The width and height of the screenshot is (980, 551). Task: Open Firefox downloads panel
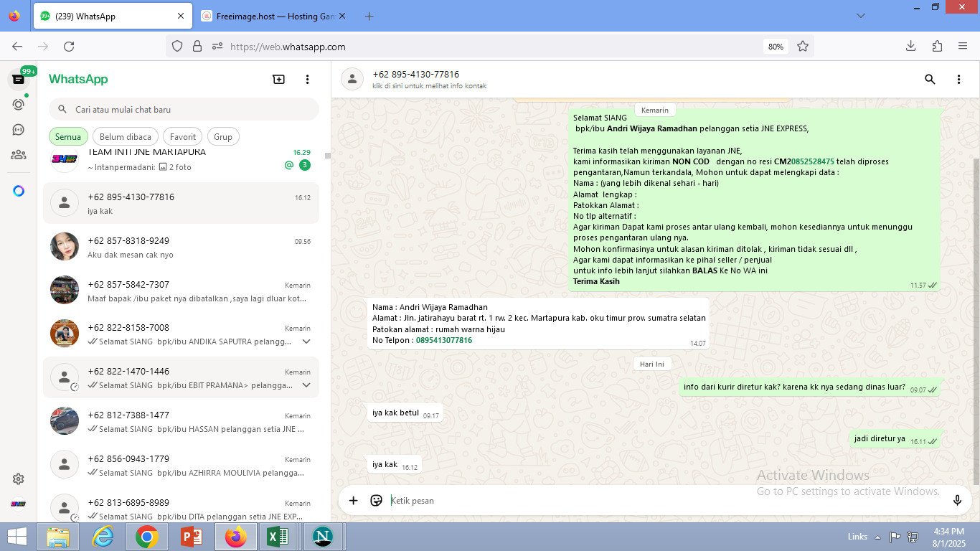910,47
